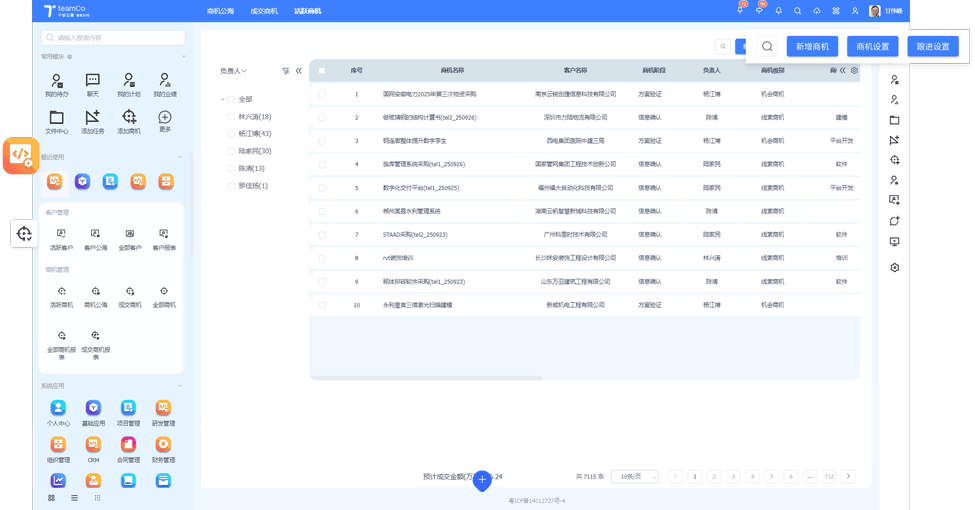Click the 新增商机 button
Image resolution: width=975 pixels, height=510 pixels.
point(812,46)
